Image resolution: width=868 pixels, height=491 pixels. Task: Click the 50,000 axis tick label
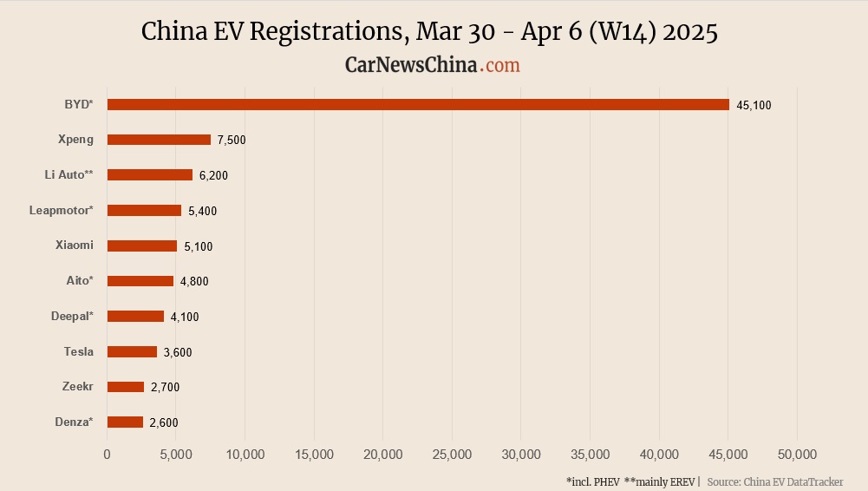tap(797, 455)
